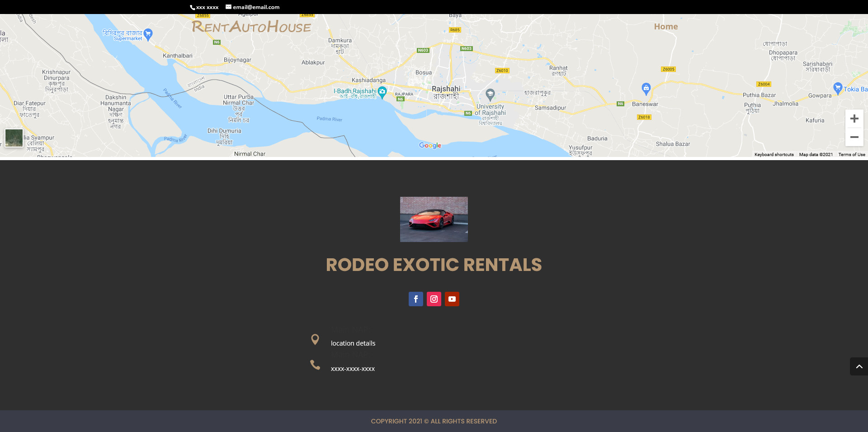Open the Home menu item
This screenshot has width=868, height=432.
point(666,27)
